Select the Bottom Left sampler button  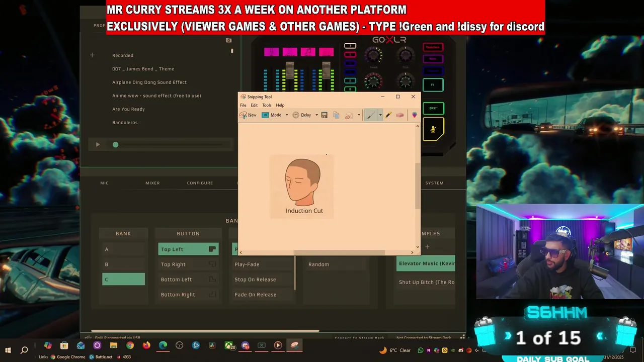[188, 280]
